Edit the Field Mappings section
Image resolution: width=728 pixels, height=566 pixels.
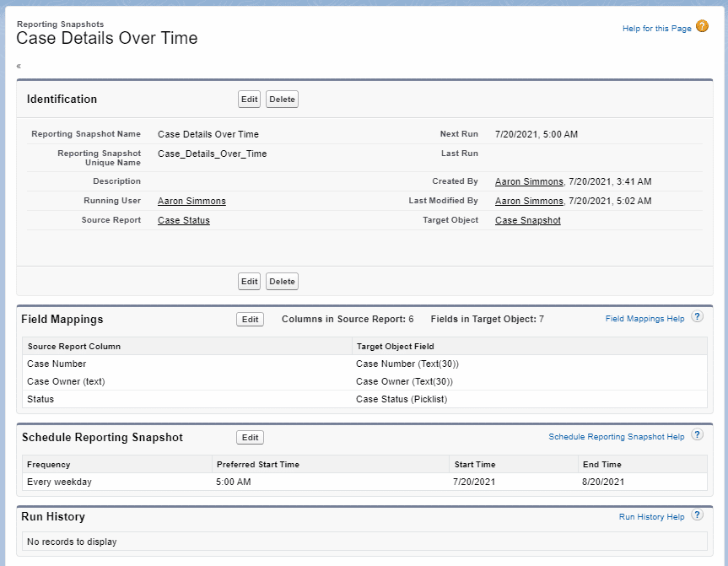250,320
